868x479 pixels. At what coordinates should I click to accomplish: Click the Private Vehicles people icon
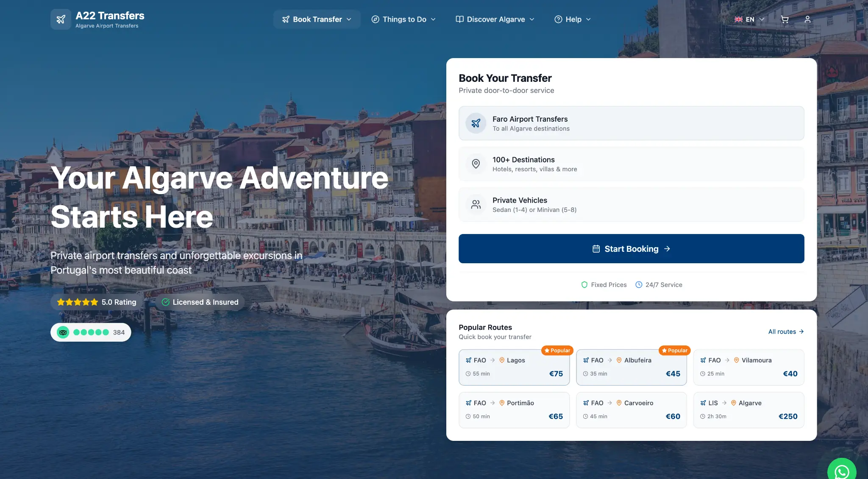(476, 205)
